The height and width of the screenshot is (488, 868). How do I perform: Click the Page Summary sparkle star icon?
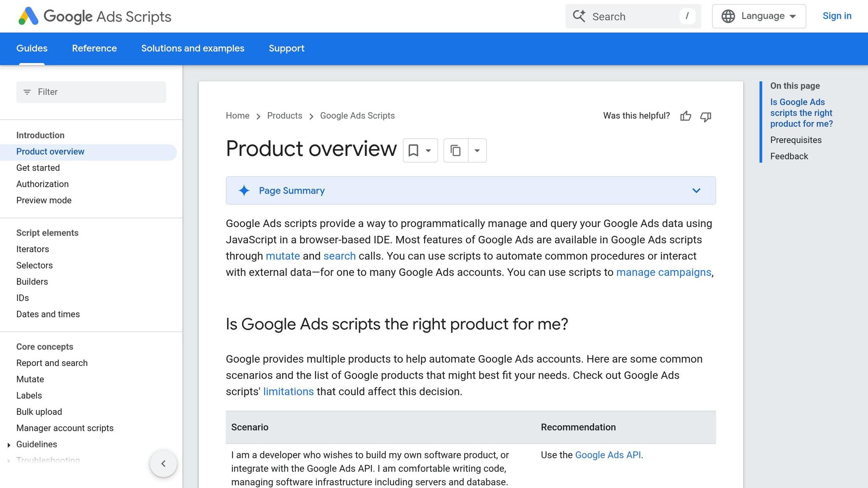244,191
